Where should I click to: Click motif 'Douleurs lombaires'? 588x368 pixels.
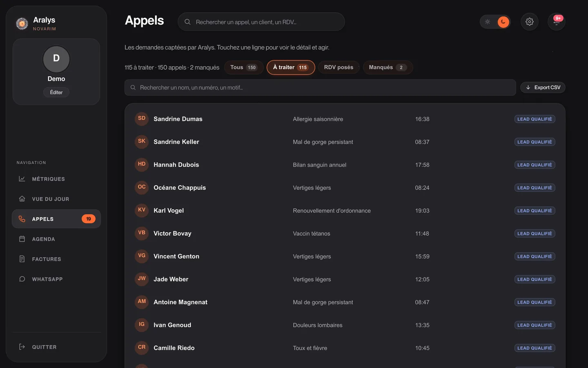(x=318, y=325)
